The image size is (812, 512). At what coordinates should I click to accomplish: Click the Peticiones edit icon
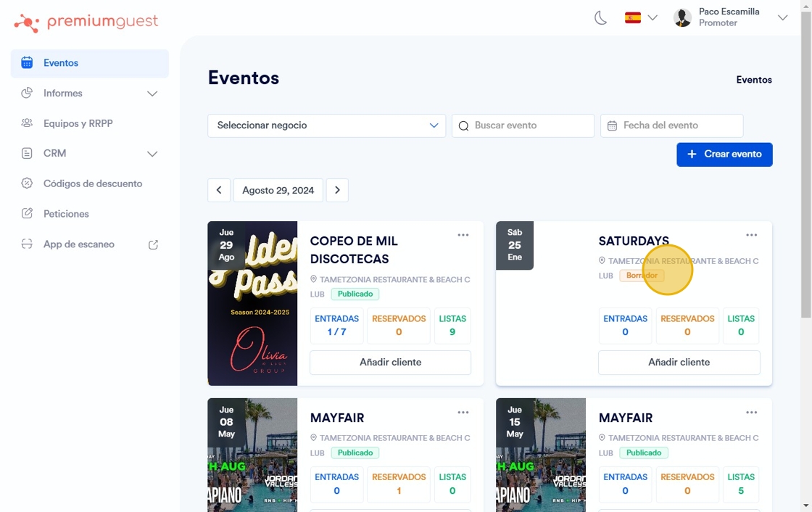(27, 213)
